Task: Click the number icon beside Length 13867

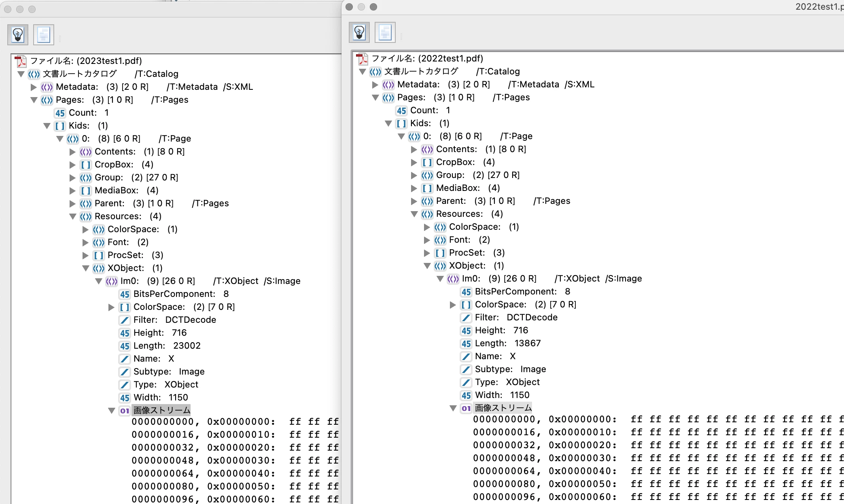Action: (466, 343)
